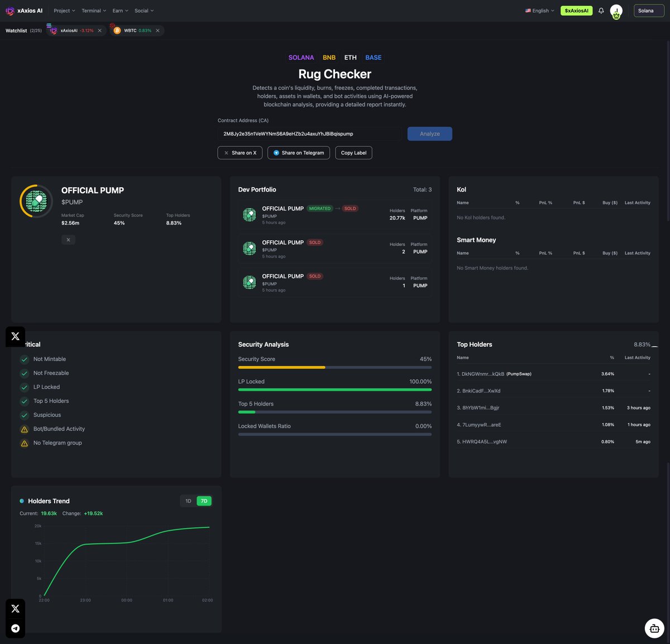Click the xAxios AI logo
This screenshot has height=644, width=670.
[x=24, y=11]
